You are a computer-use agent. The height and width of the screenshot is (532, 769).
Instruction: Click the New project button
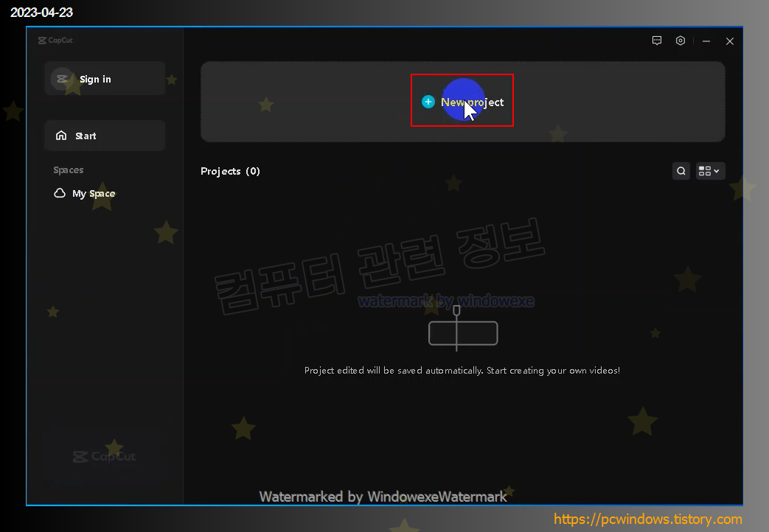pos(462,102)
